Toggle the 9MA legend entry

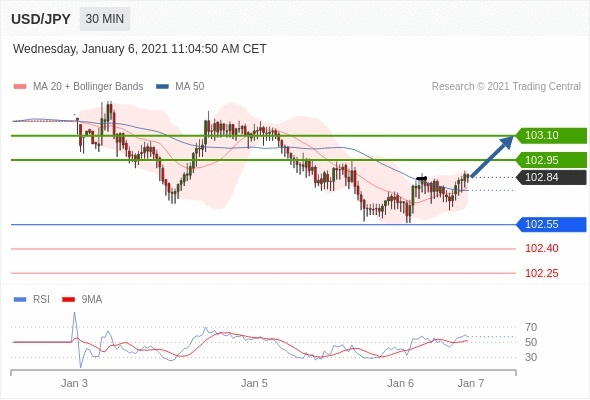pos(82,300)
